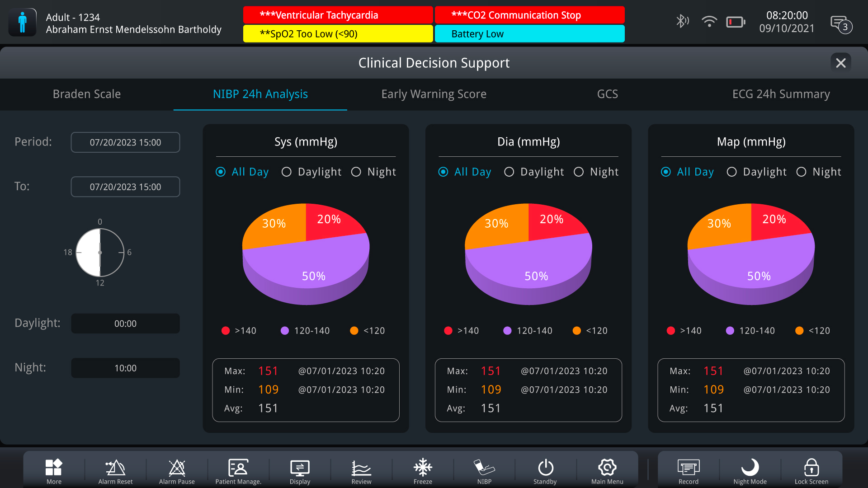Choose Daylight radio button under Map (mmHg)
Screen dimensions: 868x488
[731, 172]
